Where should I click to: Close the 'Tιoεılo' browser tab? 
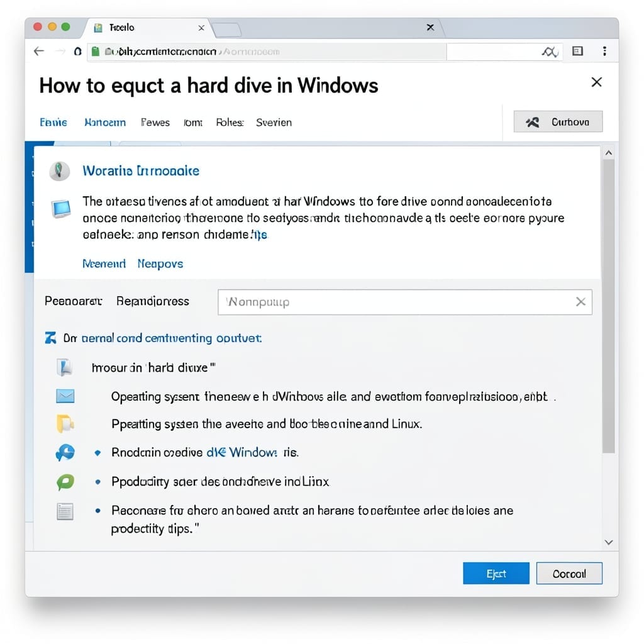click(201, 28)
